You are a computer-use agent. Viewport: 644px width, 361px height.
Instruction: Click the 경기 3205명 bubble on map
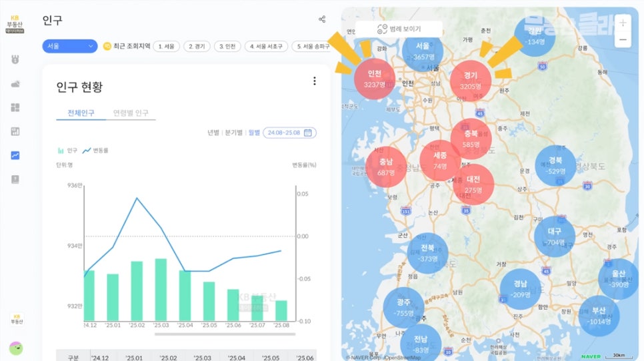(471, 80)
